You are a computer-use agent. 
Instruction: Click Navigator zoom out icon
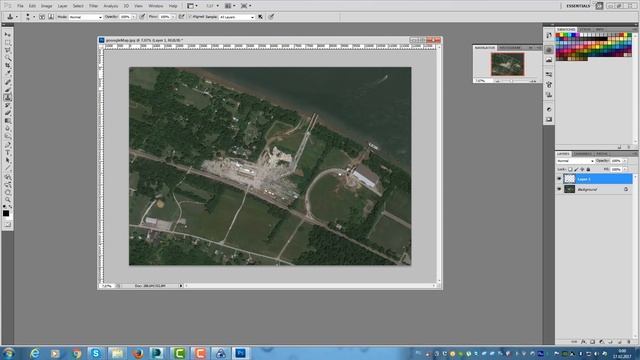pyautogui.click(x=498, y=81)
